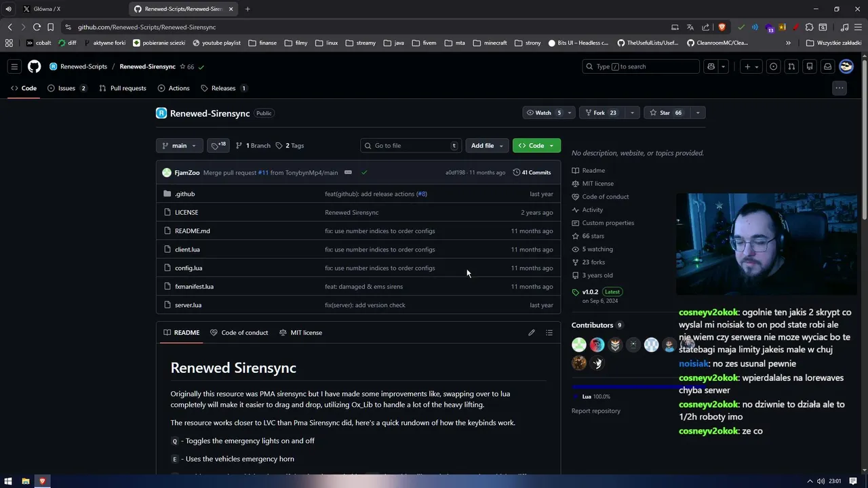Open 2 Tags link

point(290,146)
